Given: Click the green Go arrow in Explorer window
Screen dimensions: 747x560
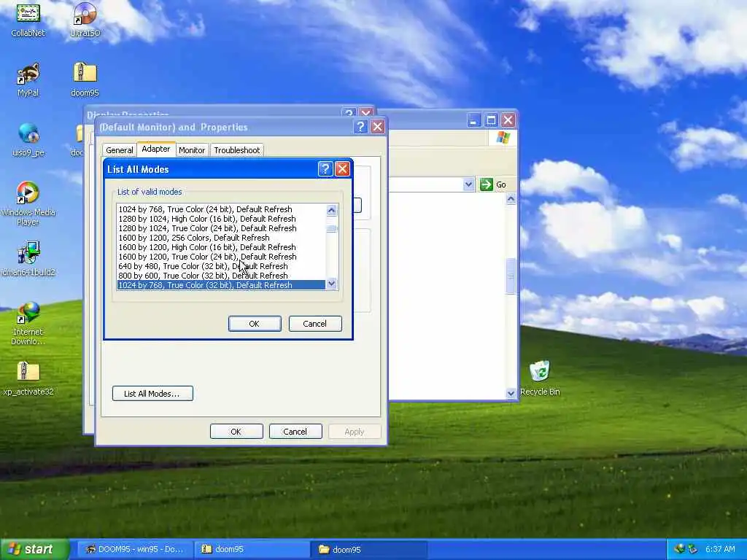Looking at the screenshot, I should [486, 184].
